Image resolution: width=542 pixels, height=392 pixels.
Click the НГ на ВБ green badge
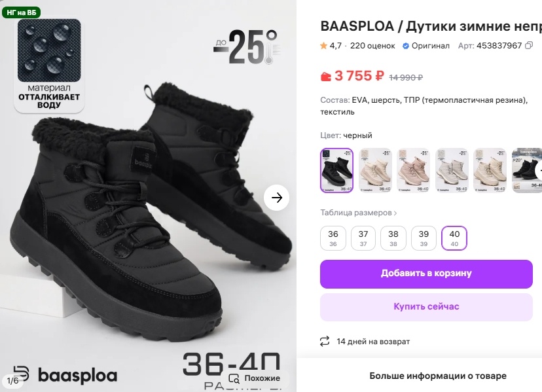[22, 13]
